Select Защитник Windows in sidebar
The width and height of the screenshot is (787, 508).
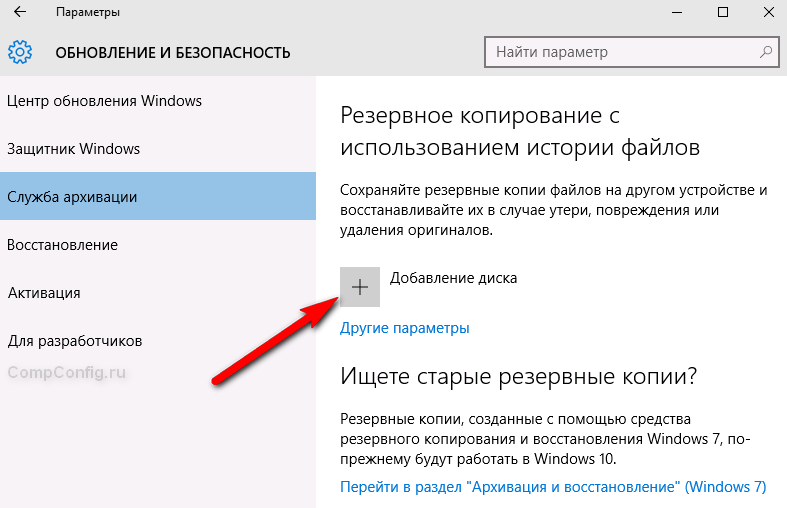point(74,149)
